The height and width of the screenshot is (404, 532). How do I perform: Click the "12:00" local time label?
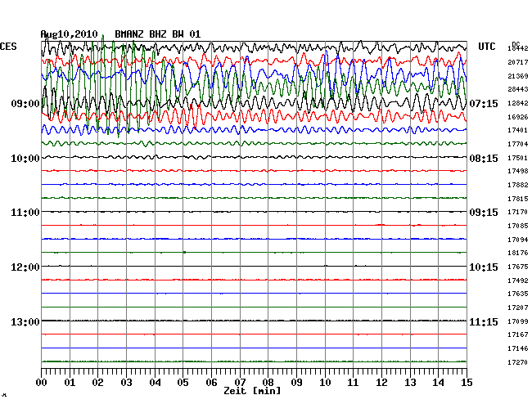pos(25,267)
